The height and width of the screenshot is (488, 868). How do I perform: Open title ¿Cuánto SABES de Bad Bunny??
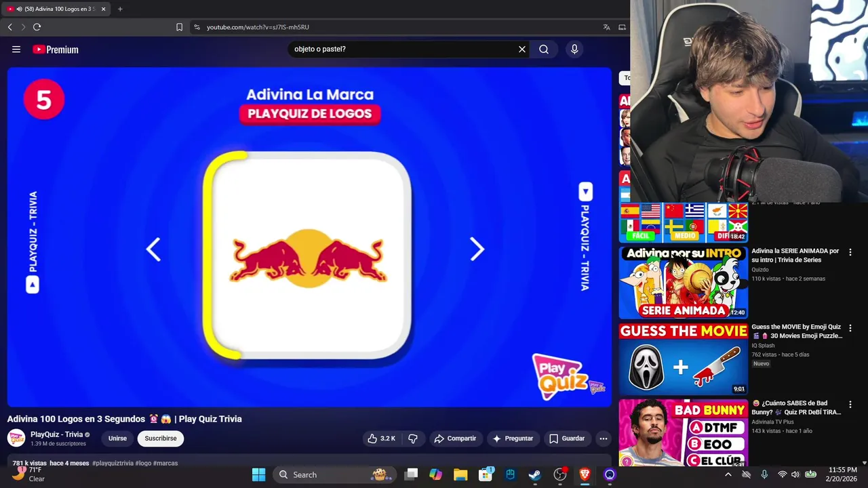(x=796, y=407)
